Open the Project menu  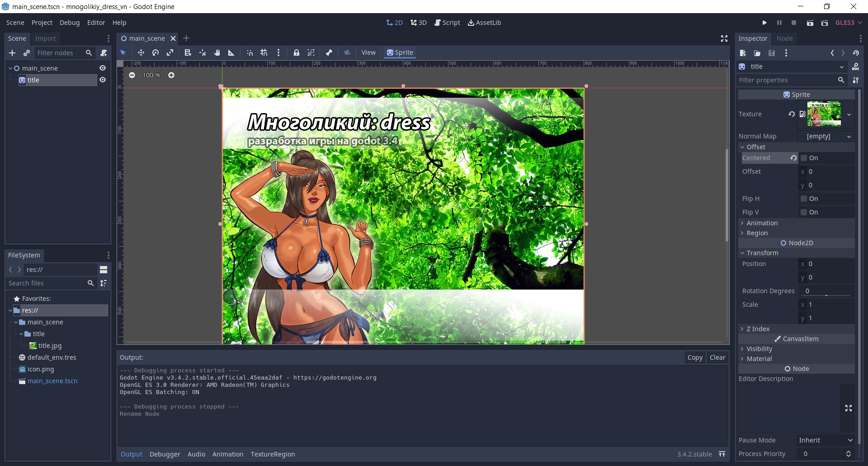tap(42, 23)
